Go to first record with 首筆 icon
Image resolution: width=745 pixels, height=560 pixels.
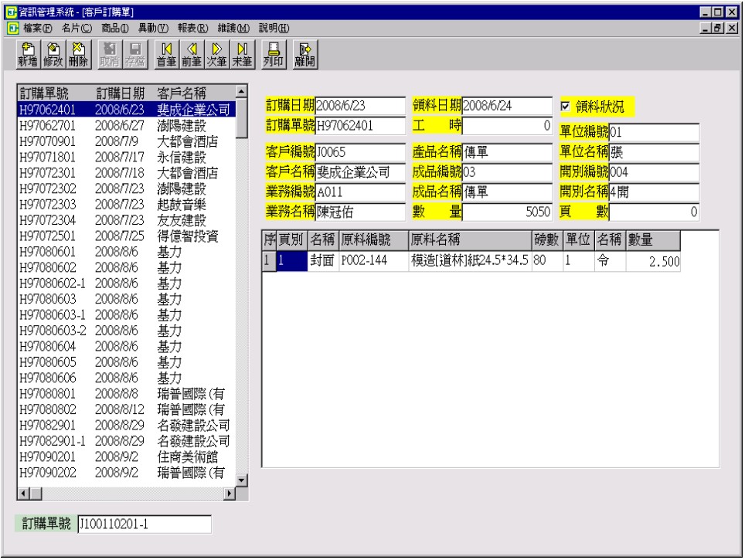[x=167, y=55]
